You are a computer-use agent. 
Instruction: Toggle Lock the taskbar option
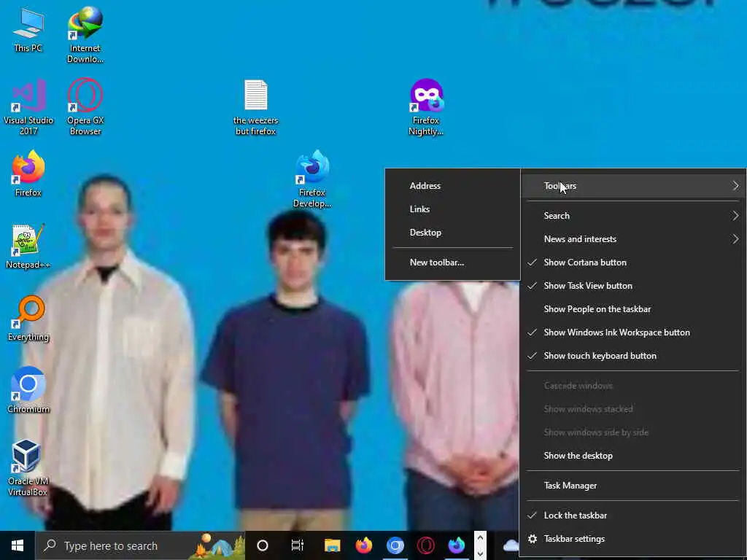[x=633, y=516]
